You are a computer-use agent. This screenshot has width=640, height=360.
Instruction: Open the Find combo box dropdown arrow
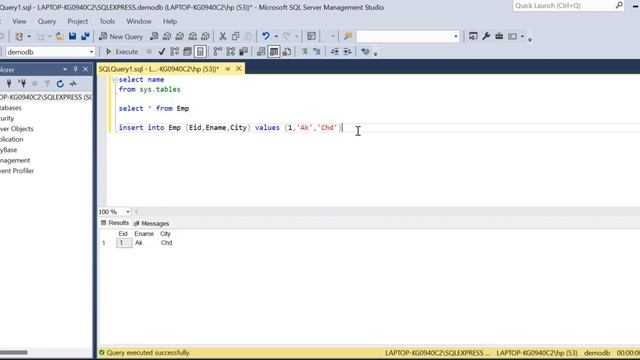[456, 36]
